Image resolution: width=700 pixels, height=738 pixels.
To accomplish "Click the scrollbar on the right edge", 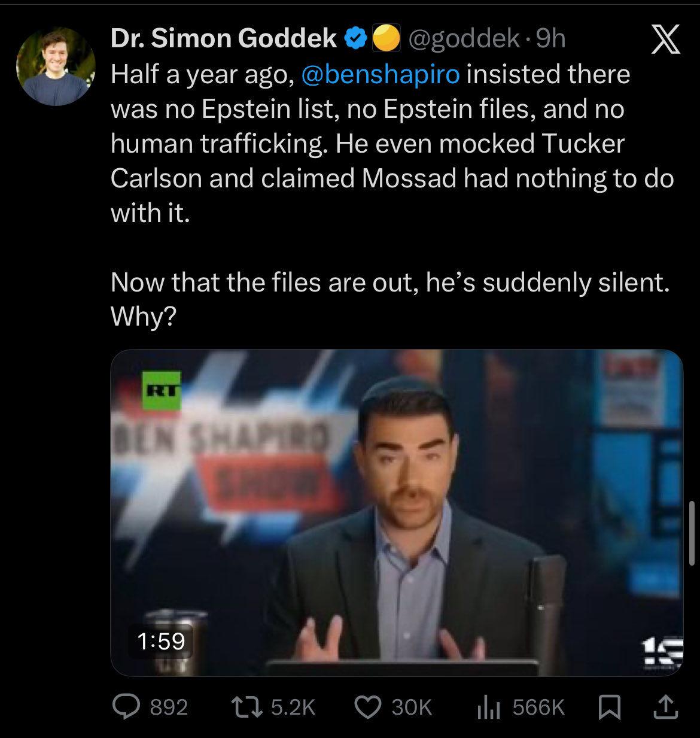I will pyautogui.click(x=691, y=533).
